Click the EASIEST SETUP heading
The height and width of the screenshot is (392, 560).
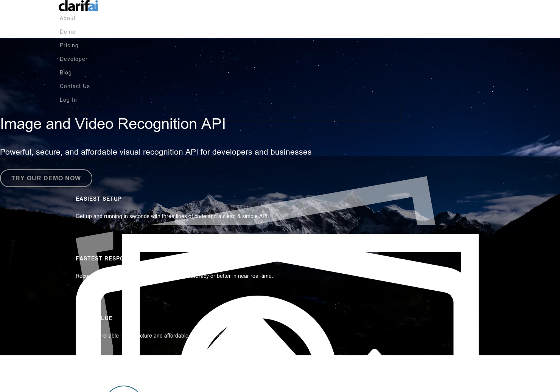(x=99, y=198)
